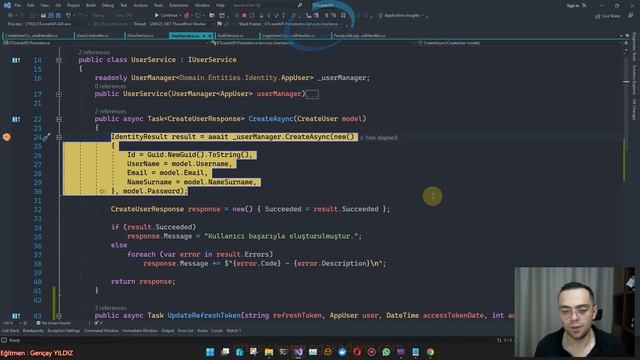640x360 pixels.
Task: Open the Output tab
Action: [x=167, y=331]
